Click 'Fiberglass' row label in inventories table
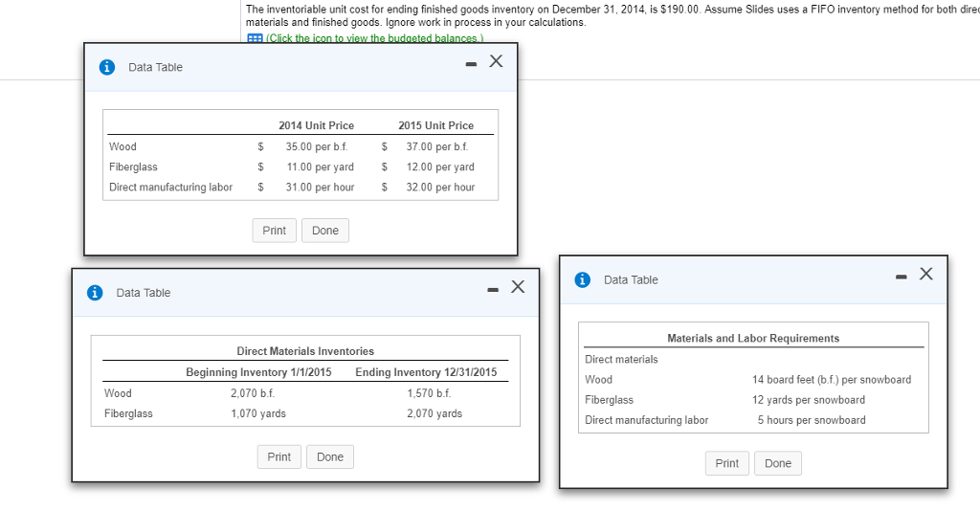The image size is (980, 511). 128,413
